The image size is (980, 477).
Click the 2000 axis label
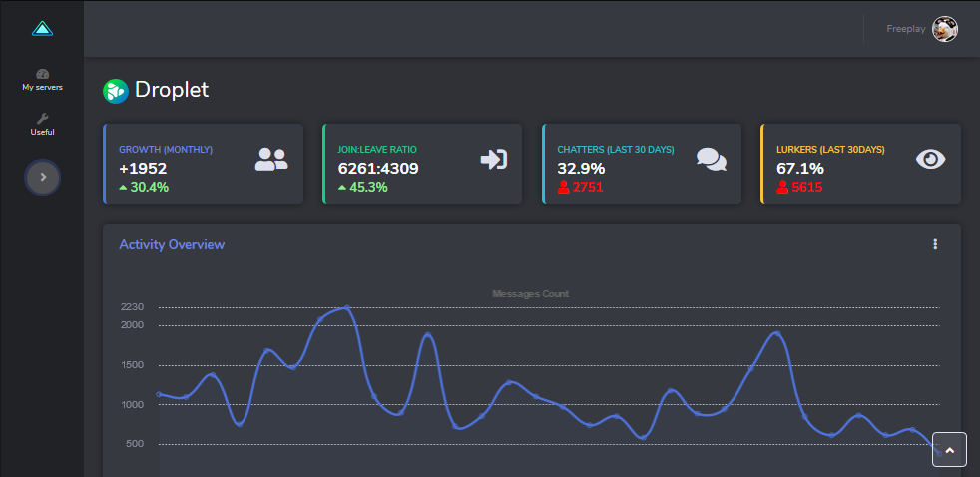click(x=133, y=325)
